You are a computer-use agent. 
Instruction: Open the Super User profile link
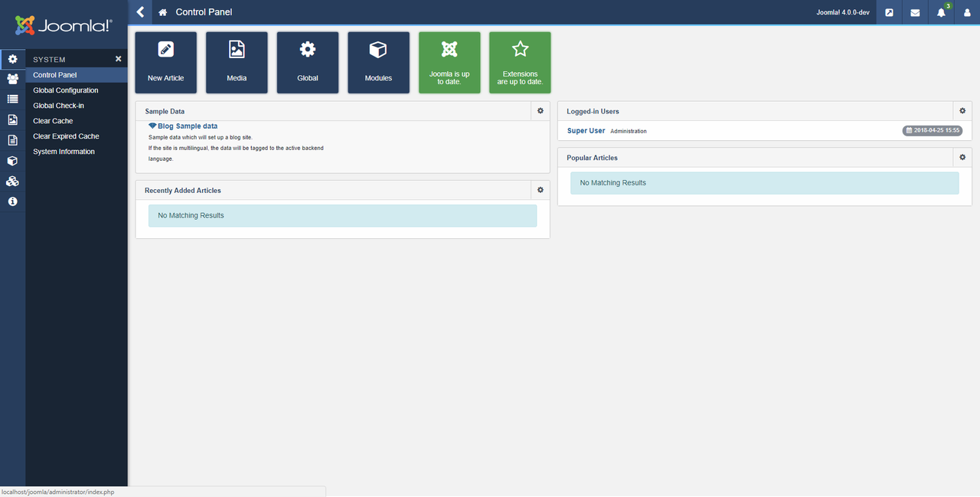click(x=586, y=131)
